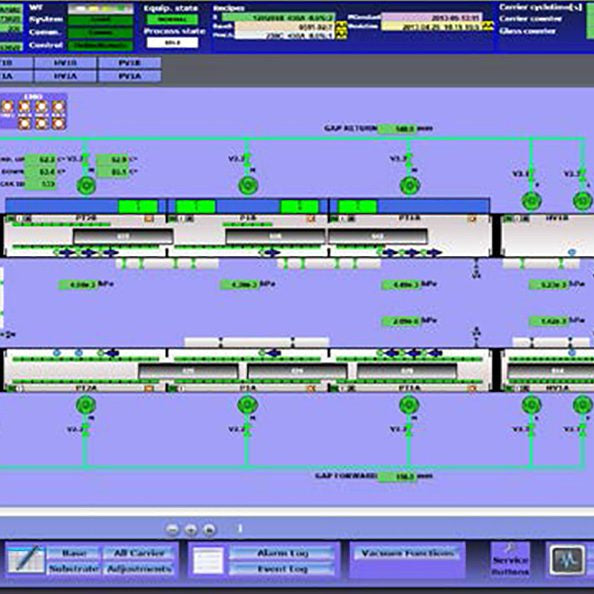Click the zoom in plus button
Viewport: 594px width, 594px height.
click(x=191, y=529)
